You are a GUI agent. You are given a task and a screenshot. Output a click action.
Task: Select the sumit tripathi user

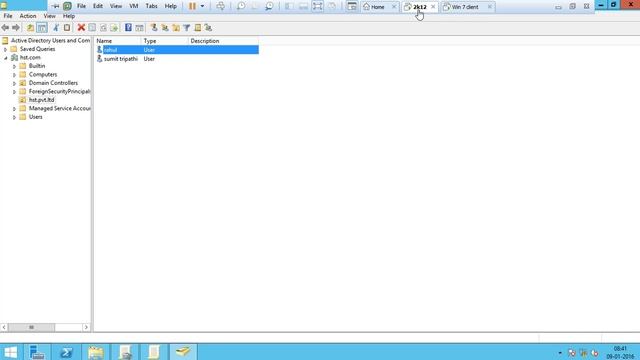[120, 59]
